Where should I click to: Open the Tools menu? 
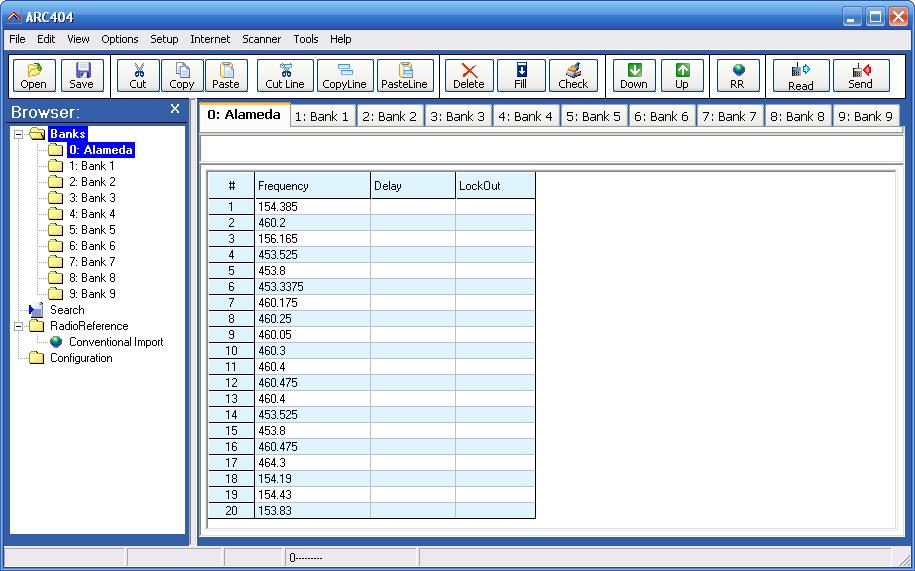tap(306, 39)
